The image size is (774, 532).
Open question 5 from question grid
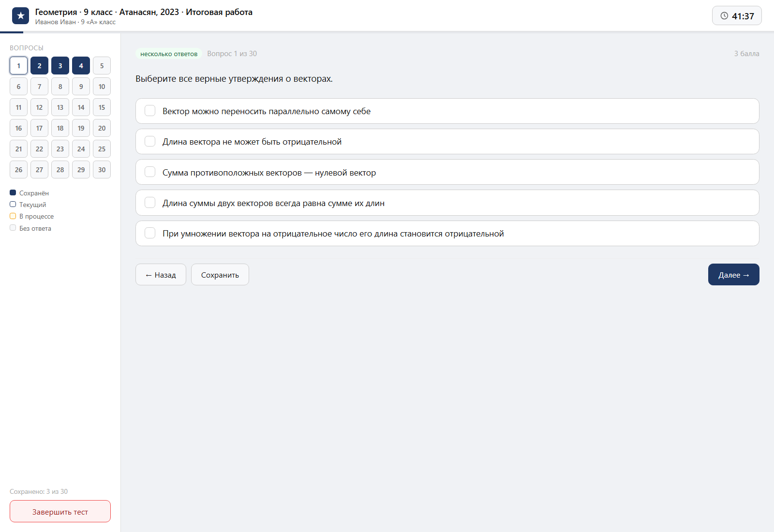[102, 66]
